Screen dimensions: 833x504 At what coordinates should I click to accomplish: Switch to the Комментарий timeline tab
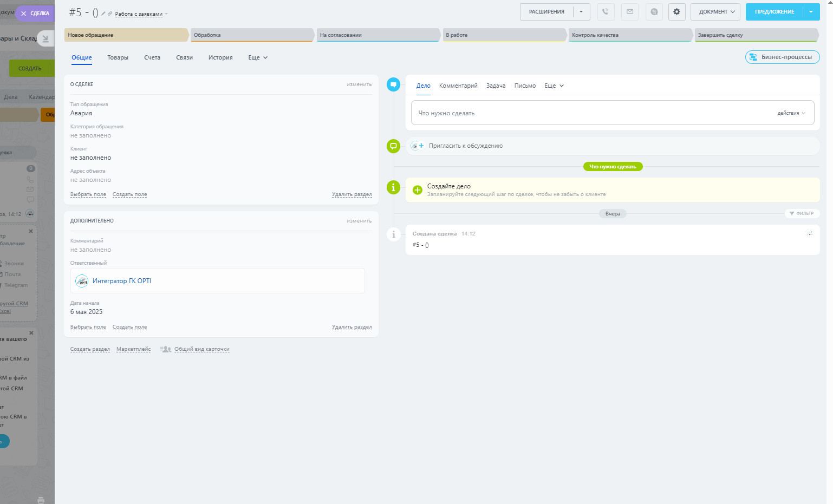[x=458, y=86]
